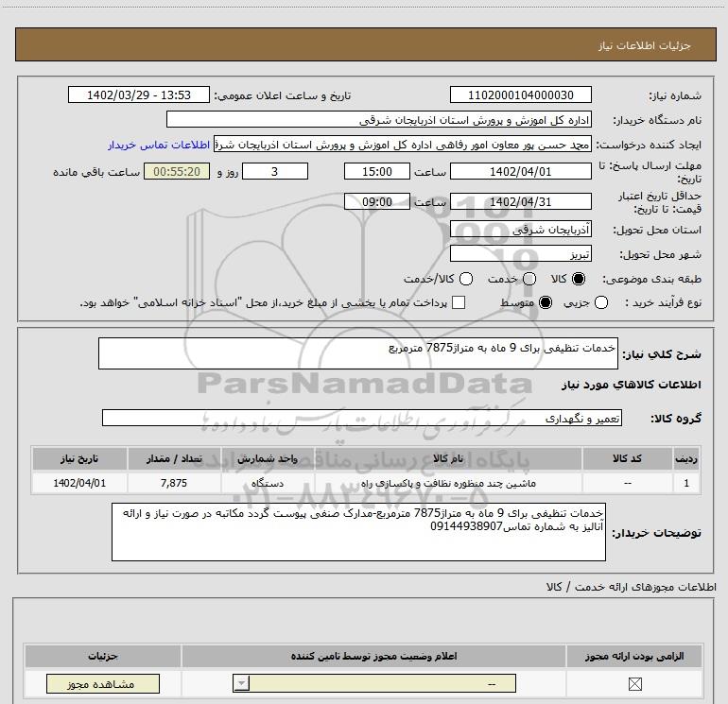
Task: Click the item name cell ماشین چند منظوره
Action: click(448, 484)
